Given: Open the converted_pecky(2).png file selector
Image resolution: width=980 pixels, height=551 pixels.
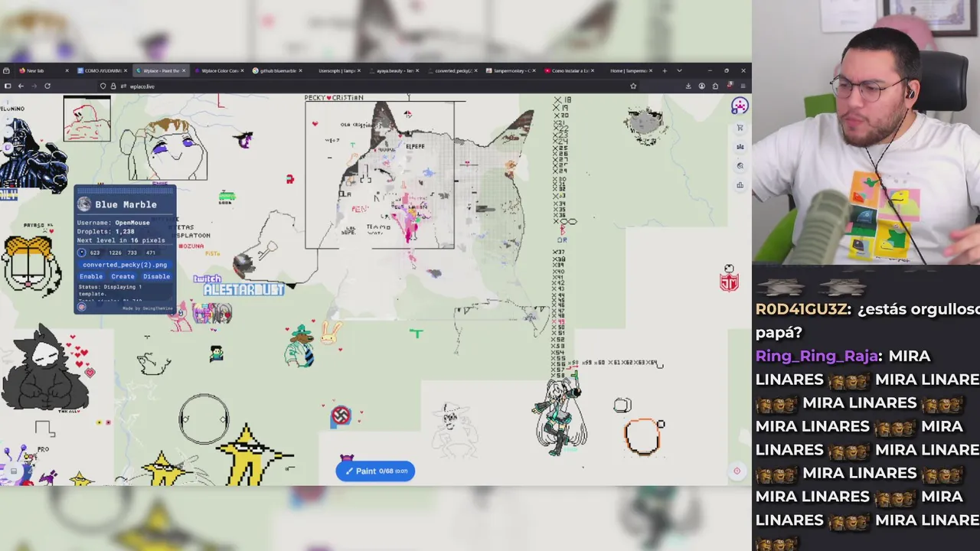Looking at the screenshot, I should [x=124, y=265].
